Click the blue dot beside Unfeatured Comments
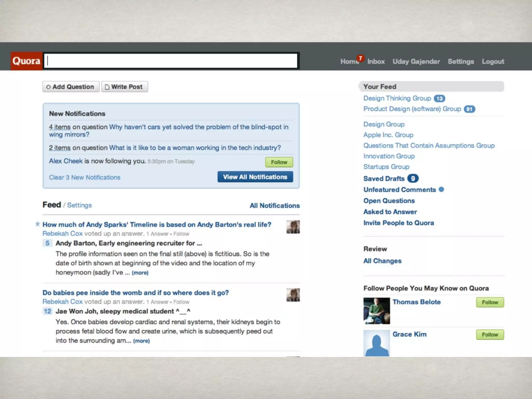Viewport: 532px width, 399px height. (441, 189)
